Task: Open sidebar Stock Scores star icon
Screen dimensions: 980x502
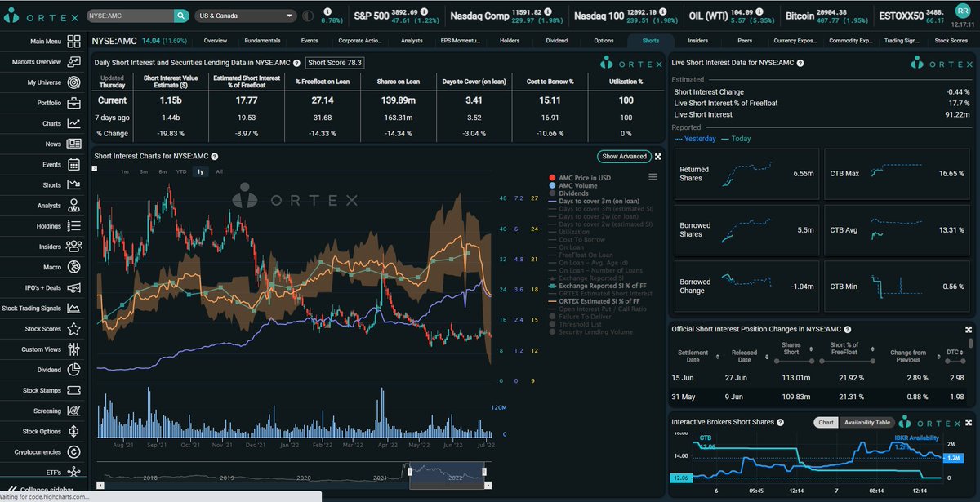Action: click(74, 329)
